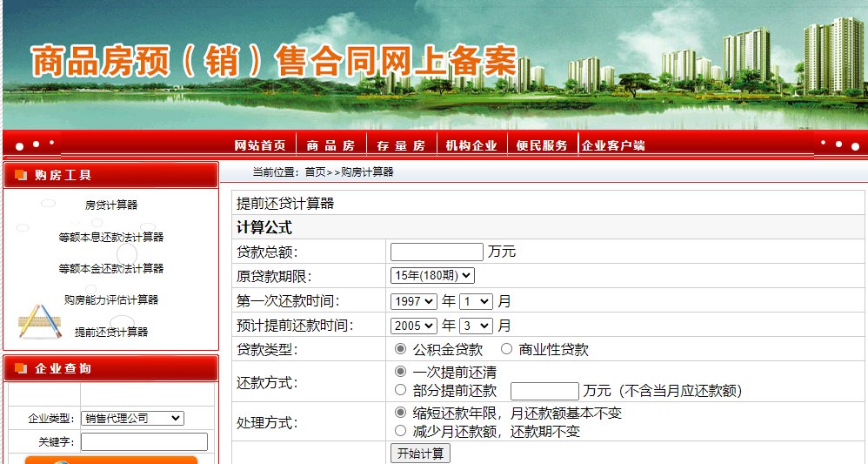Open the 购房能力评估计算器 link

110,299
